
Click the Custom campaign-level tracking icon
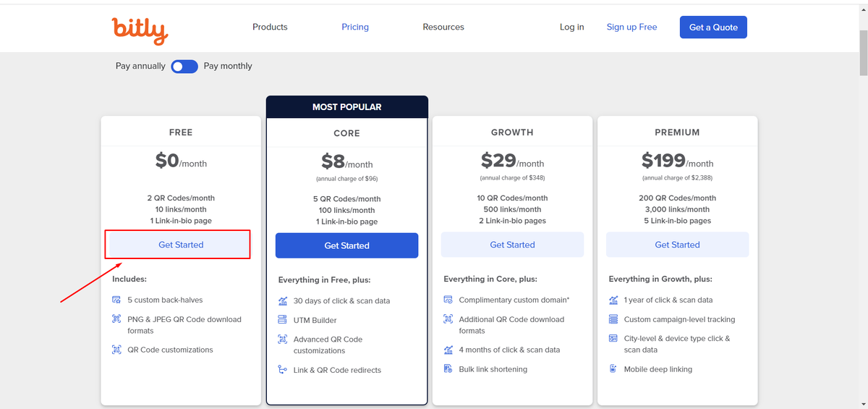coord(613,319)
